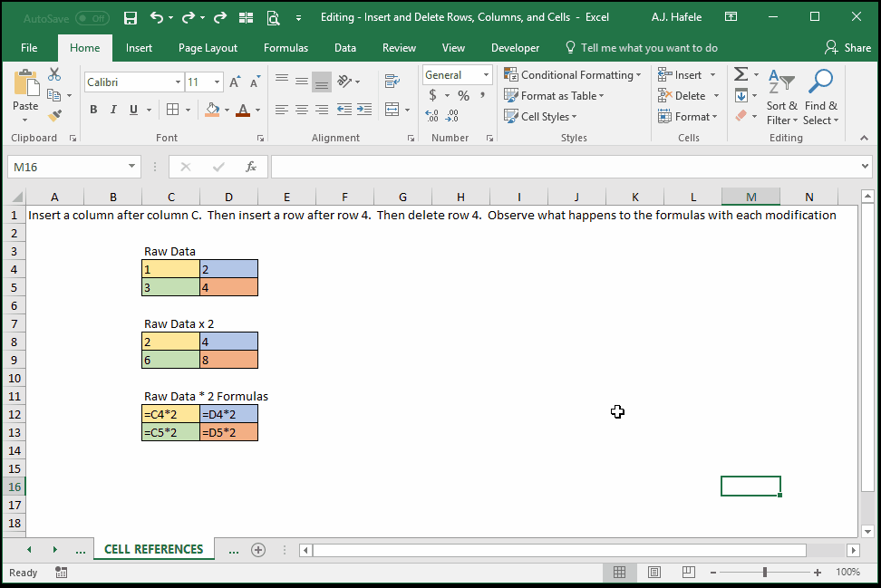This screenshot has height=588, width=881.
Task: Open the Format cells dropdown
Action: tap(688, 116)
